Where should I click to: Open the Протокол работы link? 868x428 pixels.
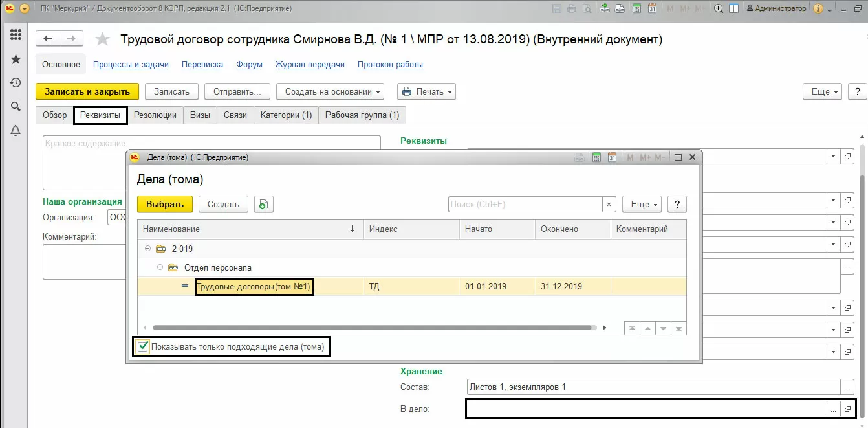click(390, 65)
